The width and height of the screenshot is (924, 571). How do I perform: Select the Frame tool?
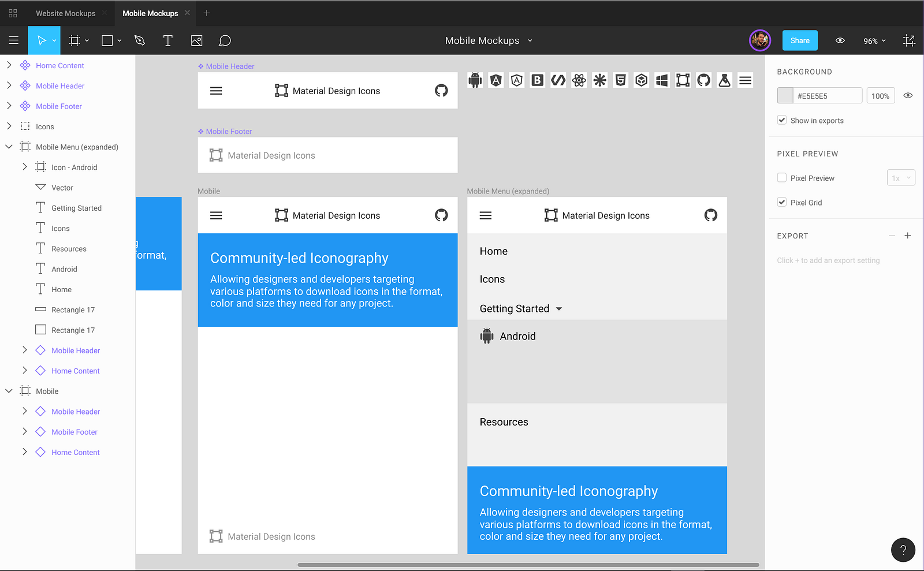point(74,40)
